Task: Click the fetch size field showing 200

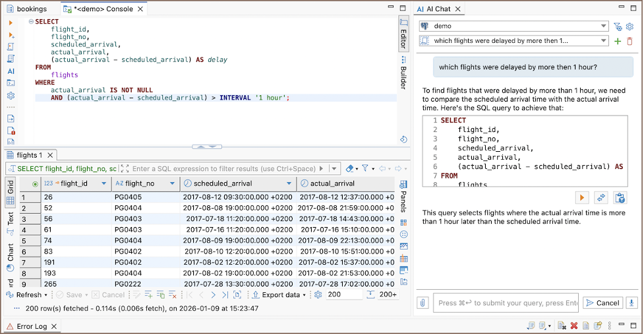Action: 344,294
